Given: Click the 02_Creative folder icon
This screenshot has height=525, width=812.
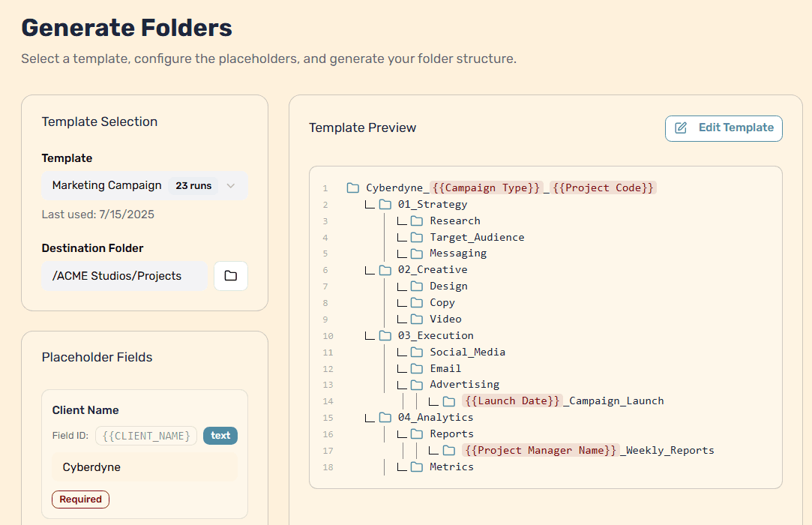Looking at the screenshot, I should click(x=385, y=270).
